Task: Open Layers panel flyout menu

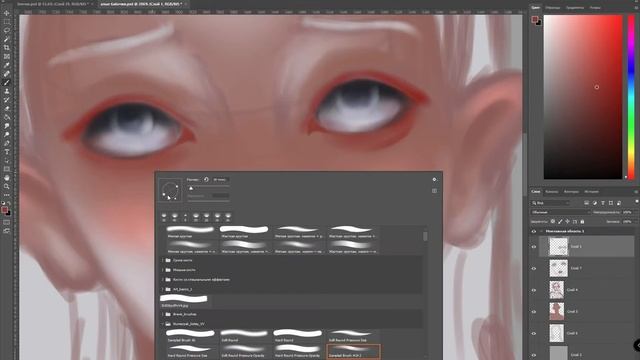Action: point(636,191)
